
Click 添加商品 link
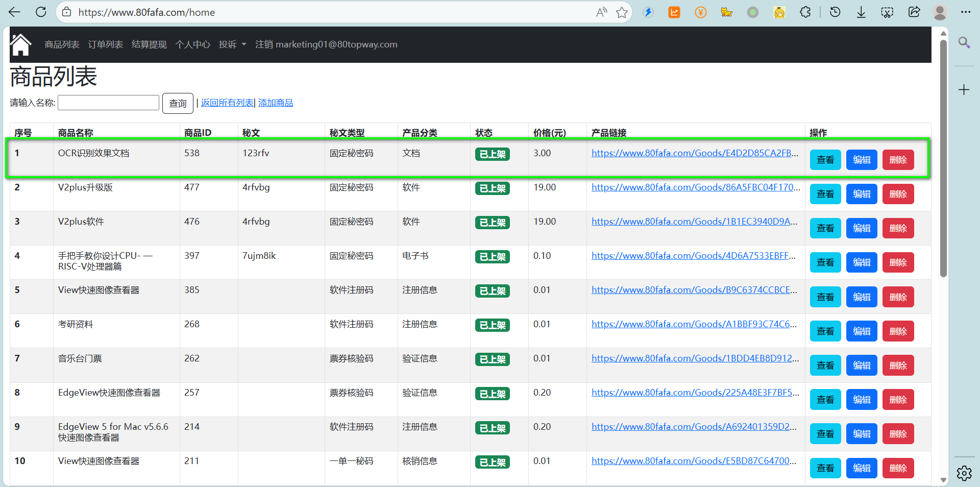point(276,103)
